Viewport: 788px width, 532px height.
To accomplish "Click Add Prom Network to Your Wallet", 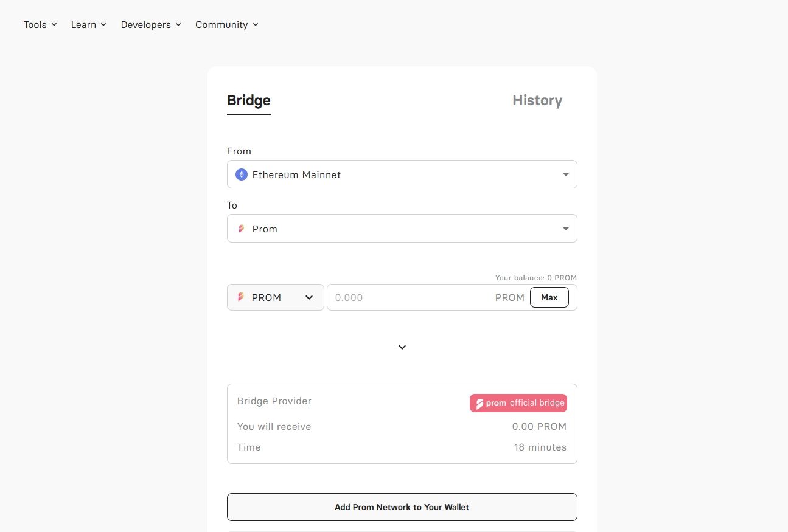I will click(x=402, y=507).
